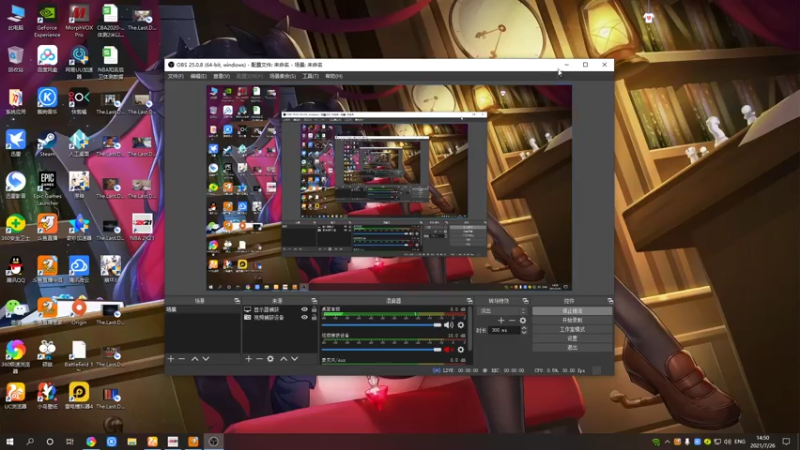Open the 文件(F) menu
Image resolution: width=800 pixels, height=450 pixels.
coord(176,76)
